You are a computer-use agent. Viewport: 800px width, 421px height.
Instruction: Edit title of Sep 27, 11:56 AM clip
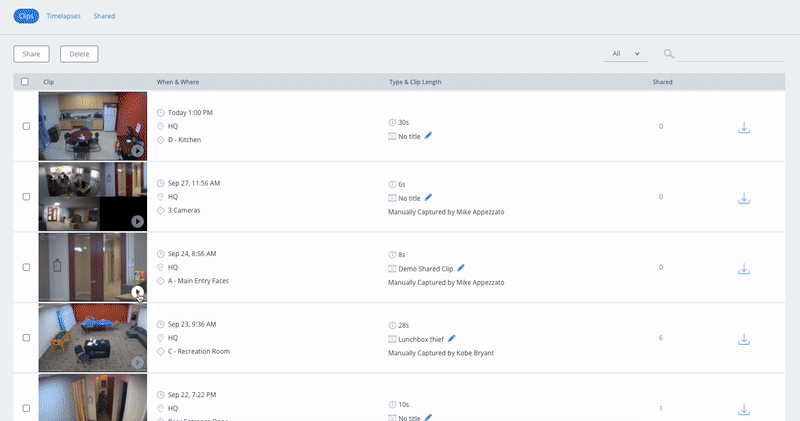click(428, 197)
